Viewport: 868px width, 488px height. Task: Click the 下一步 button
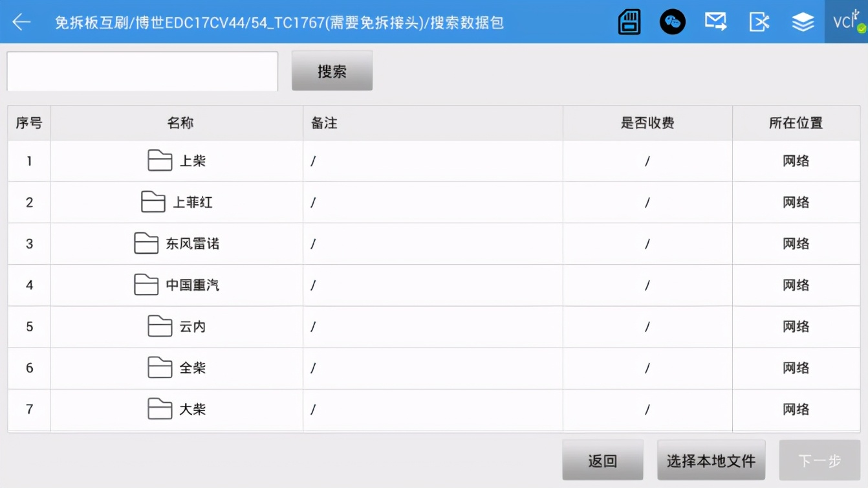click(x=819, y=461)
